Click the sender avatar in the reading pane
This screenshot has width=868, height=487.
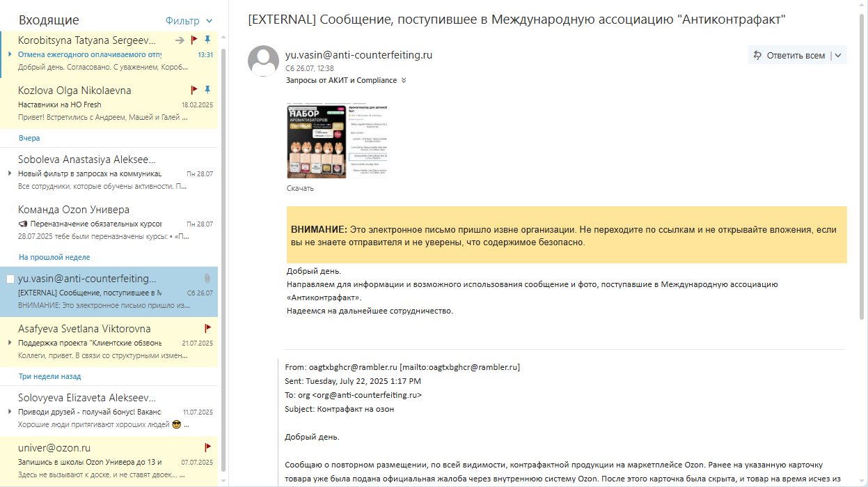[264, 61]
